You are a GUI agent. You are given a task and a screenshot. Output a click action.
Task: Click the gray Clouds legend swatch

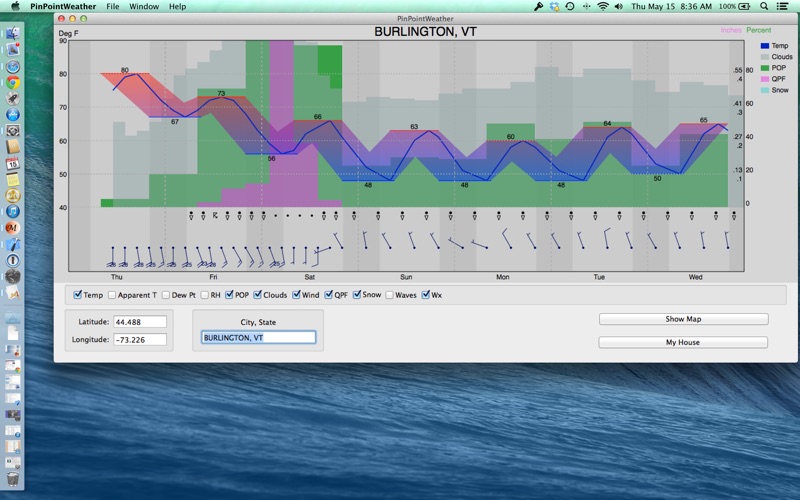click(x=764, y=57)
